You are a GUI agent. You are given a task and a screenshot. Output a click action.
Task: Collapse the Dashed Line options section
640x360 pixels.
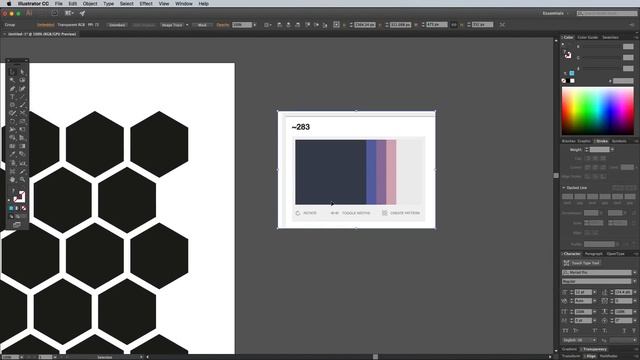[x=564, y=188]
